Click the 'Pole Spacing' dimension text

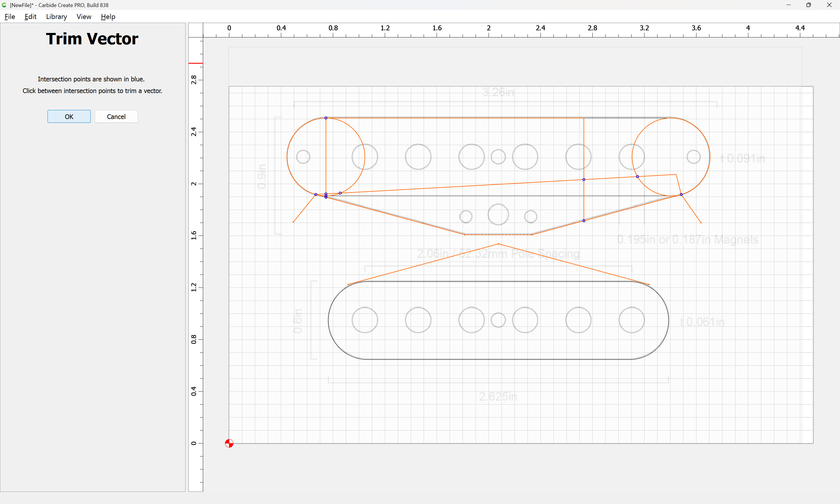tap(545, 254)
